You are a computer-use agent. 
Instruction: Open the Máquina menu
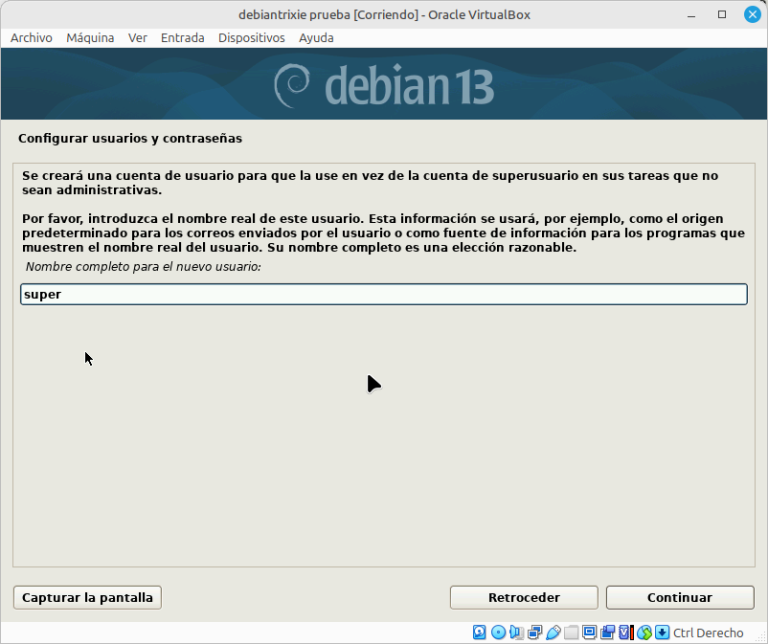point(90,38)
